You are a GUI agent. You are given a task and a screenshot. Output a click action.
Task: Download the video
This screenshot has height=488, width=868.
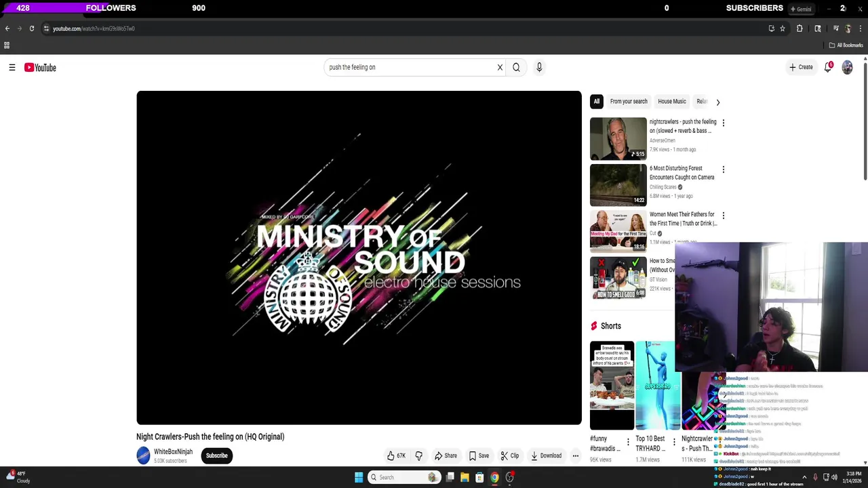pos(547,455)
